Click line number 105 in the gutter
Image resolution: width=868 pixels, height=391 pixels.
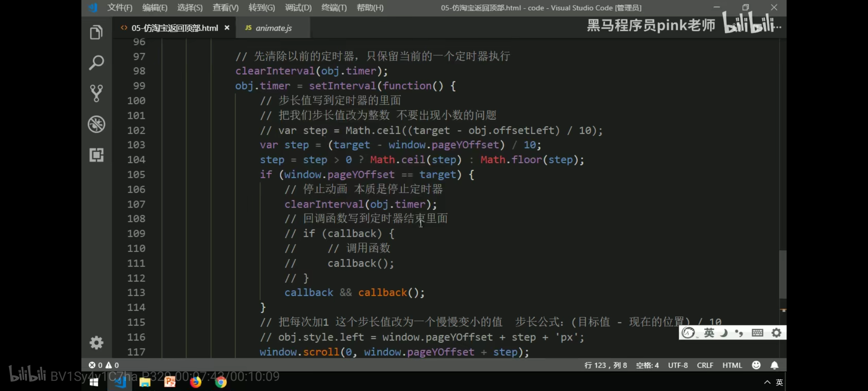136,175
